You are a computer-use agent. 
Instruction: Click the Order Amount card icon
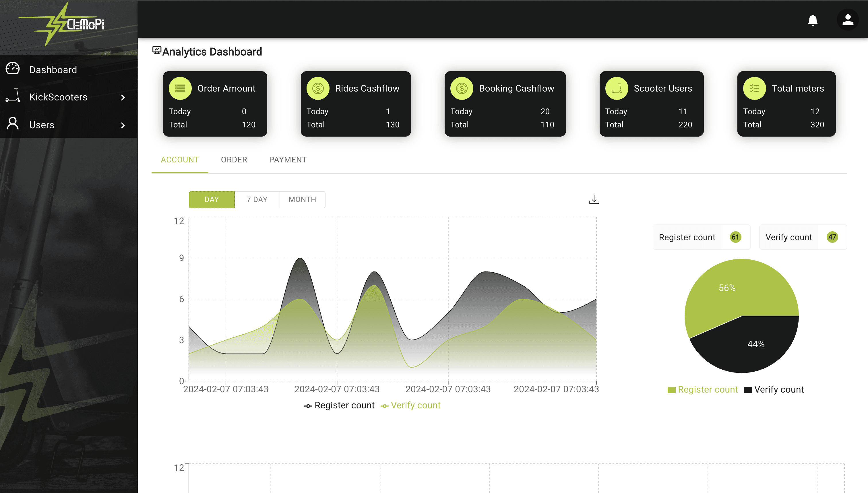(x=180, y=88)
